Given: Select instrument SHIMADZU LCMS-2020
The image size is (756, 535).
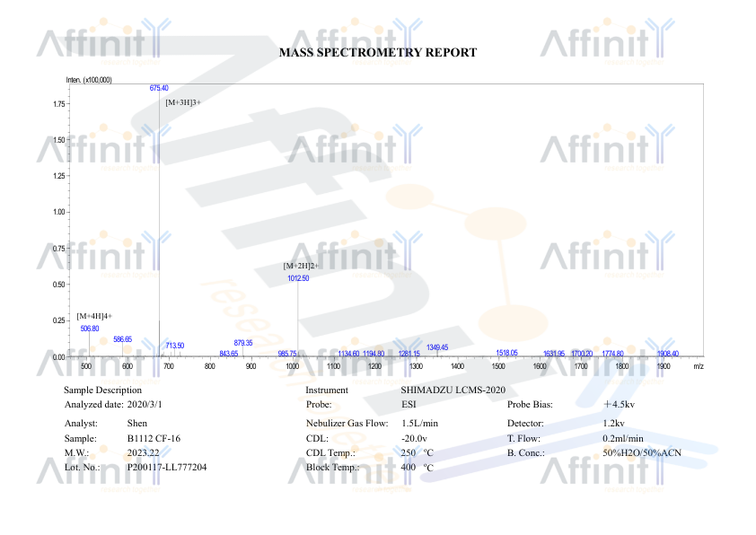Looking at the screenshot, I should click(453, 390).
